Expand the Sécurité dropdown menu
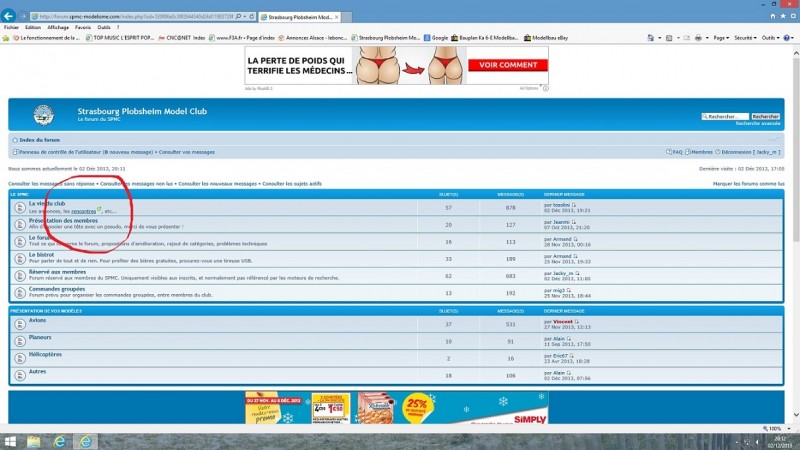 pos(745,38)
